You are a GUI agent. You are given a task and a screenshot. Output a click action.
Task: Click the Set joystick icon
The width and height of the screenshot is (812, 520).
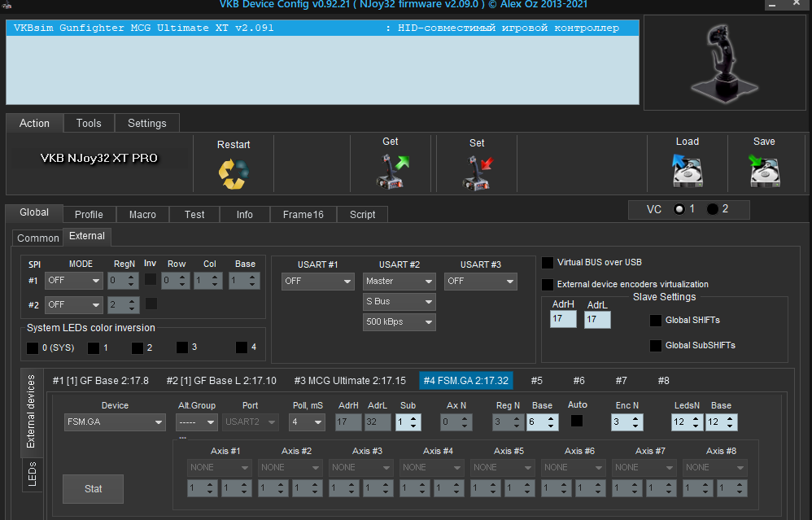click(477, 173)
